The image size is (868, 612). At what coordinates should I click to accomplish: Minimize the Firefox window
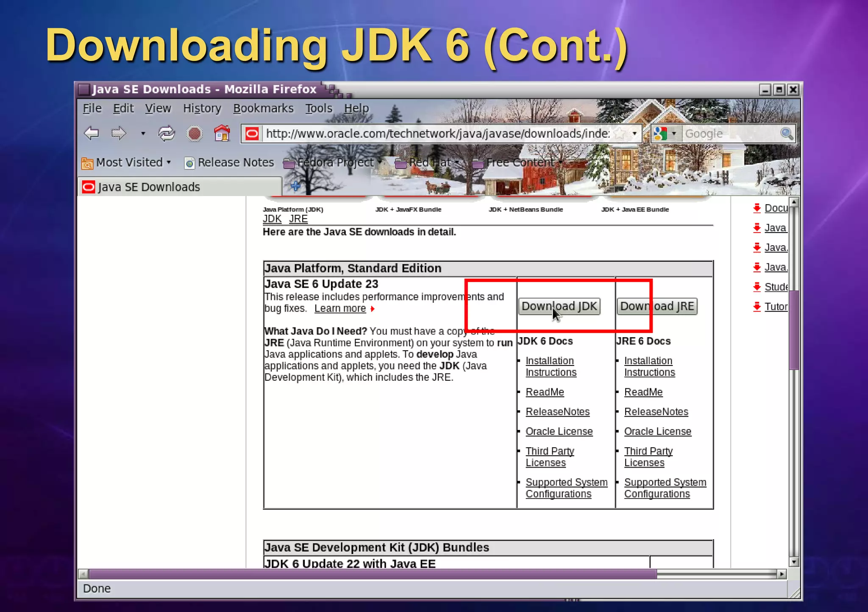[765, 90]
